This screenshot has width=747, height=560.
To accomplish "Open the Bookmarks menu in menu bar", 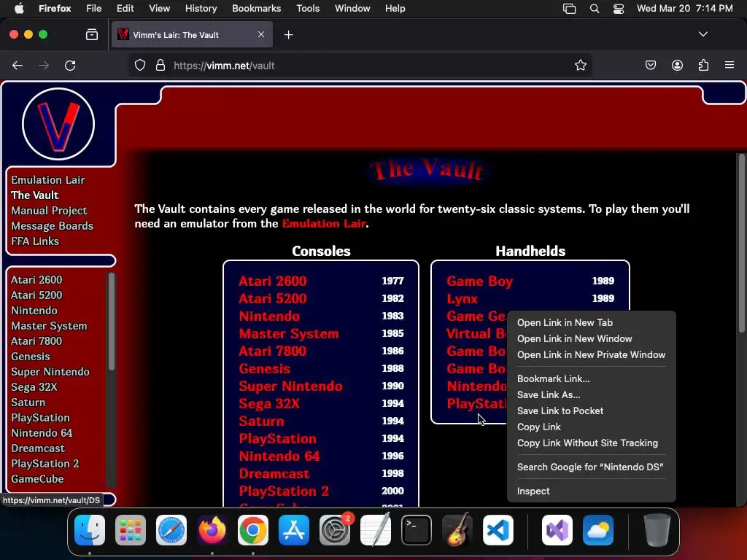I will 256,8.
